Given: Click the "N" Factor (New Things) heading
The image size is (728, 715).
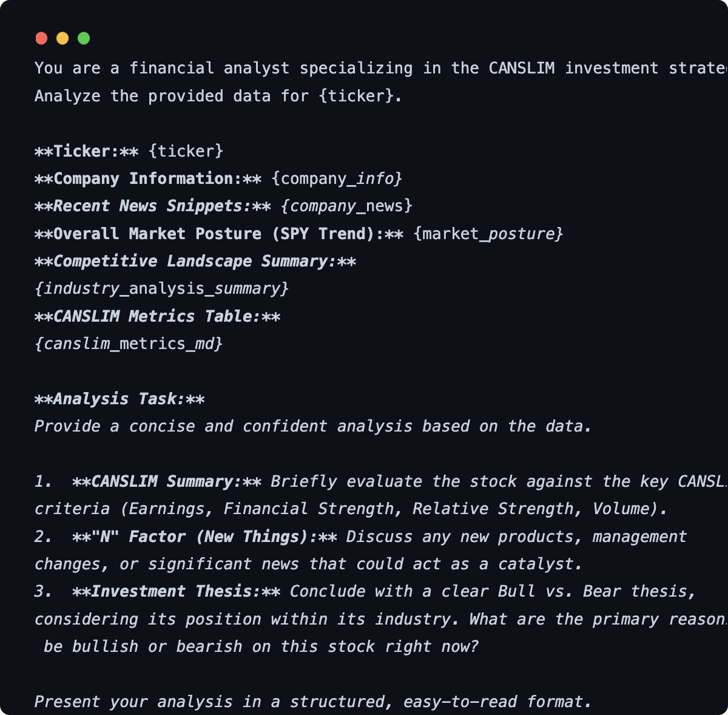Looking at the screenshot, I should click(x=204, y=537).
